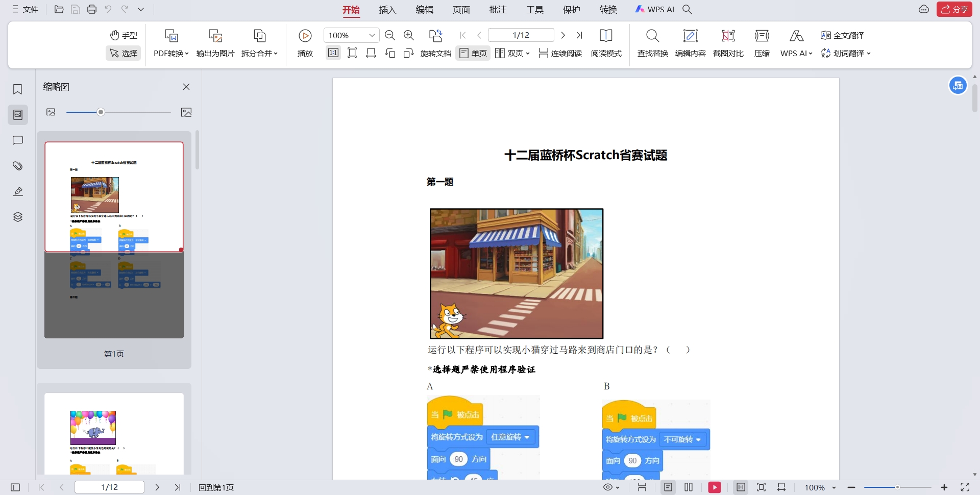980x495 pixels.
Task: Switch to the 批注 tab
Action: point(498,10)
